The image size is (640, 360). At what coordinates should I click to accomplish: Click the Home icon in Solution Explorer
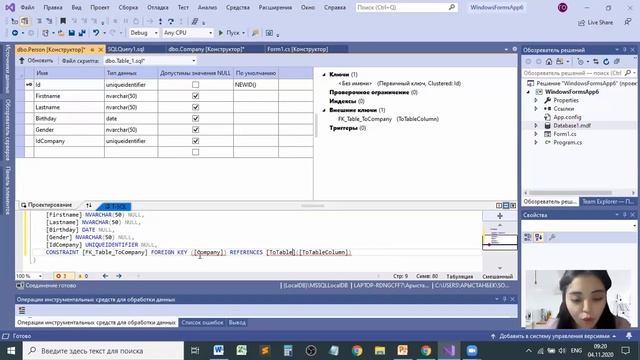tap(549, 62)
